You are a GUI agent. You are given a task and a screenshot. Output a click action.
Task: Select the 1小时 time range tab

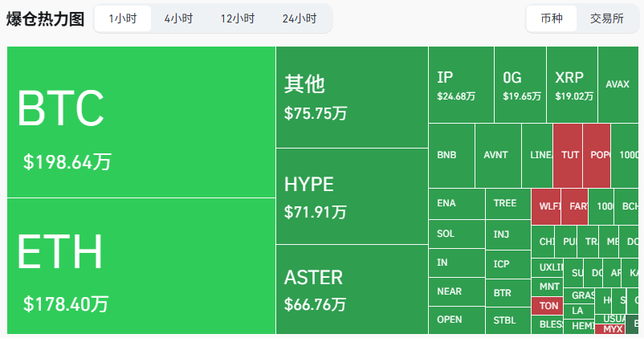pos(123,18)
